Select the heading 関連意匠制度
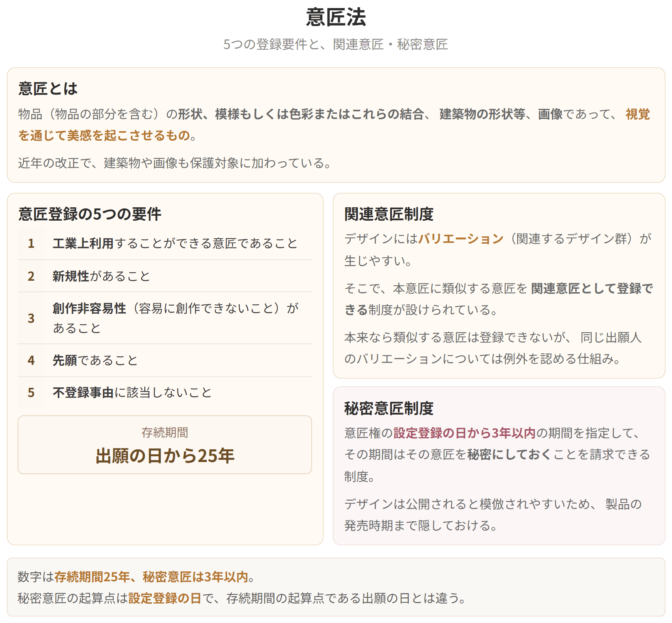 click(x=389, y=214)
